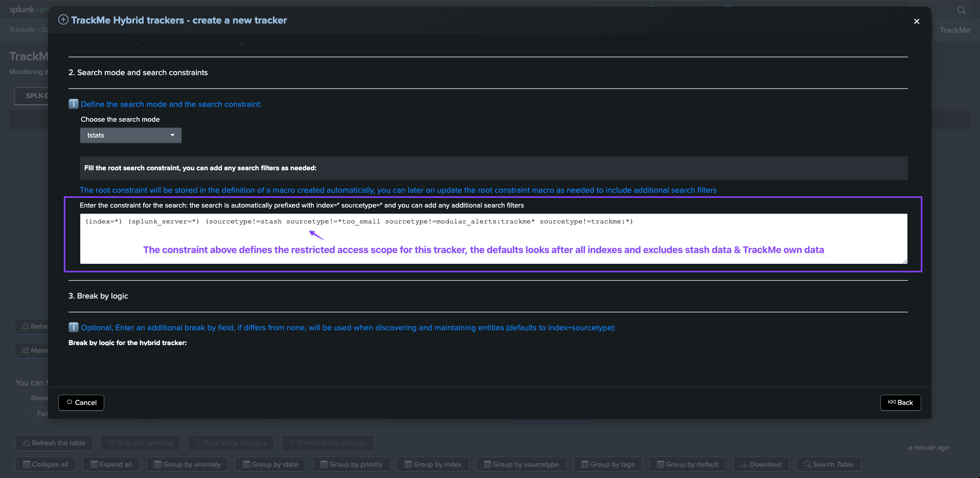The height and width of the screenshot is (478, 980).
Task: Click '3. Break by logic' heading
Action: coord(98,296)
